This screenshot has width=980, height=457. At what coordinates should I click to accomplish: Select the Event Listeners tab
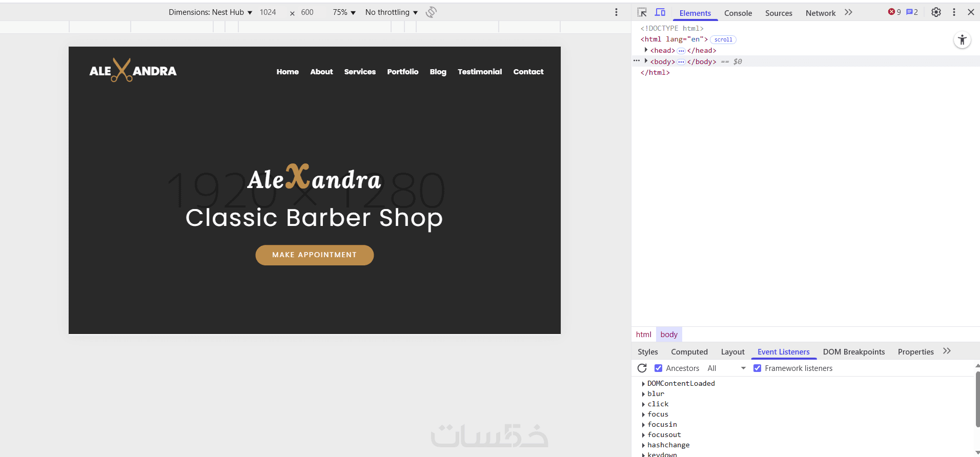click(x=784, y=351)
